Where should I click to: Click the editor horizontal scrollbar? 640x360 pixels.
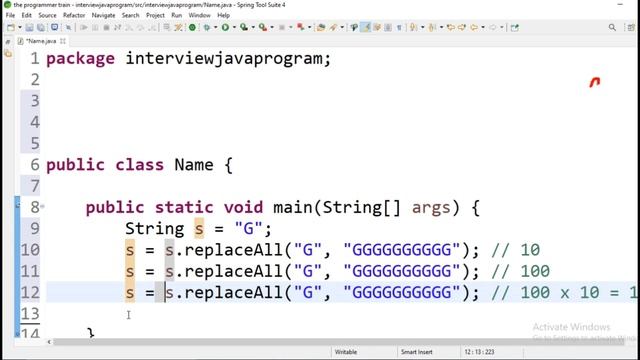pyautogui.click(x=339, y=342)
